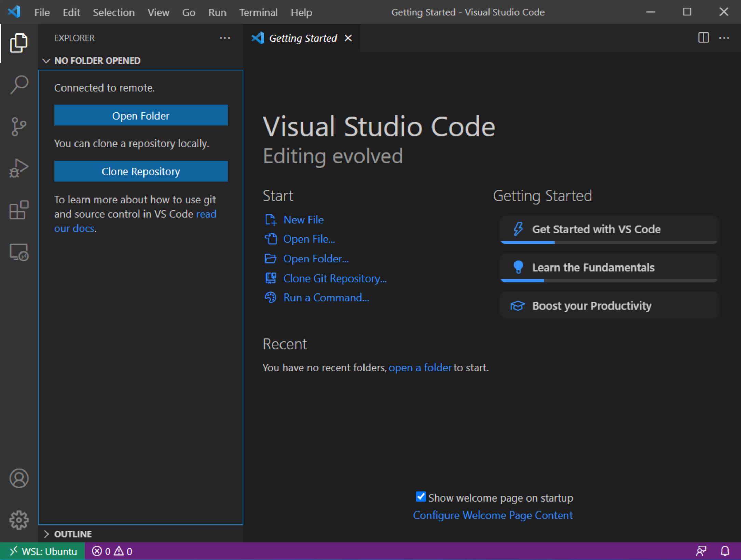
Task: Click the Clone Repository button
Action: (x=140, y=171)
